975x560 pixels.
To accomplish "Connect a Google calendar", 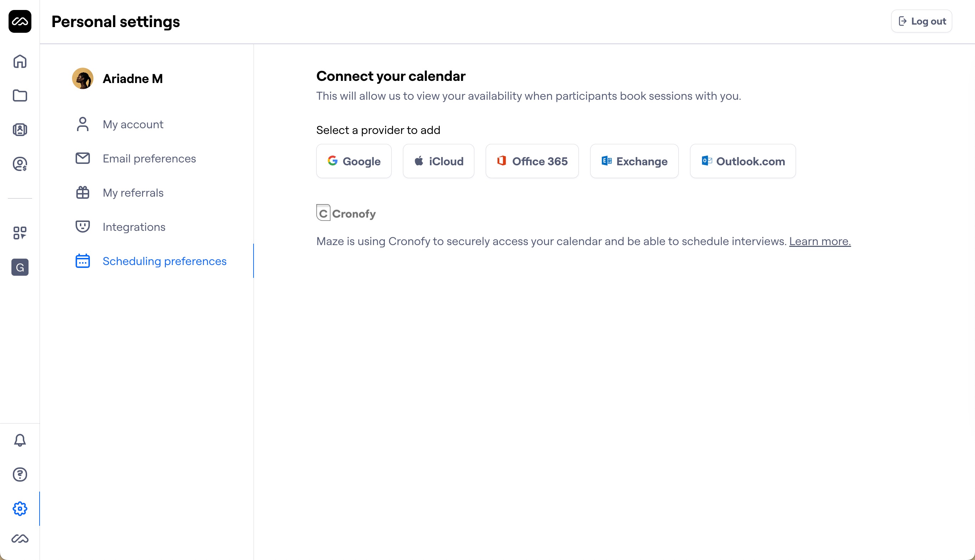I will [353, 161].
